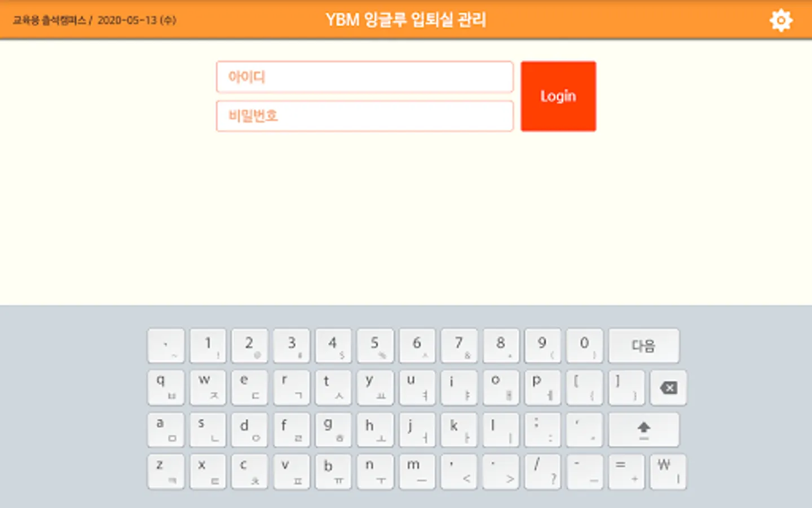Tap the v key
Screen dimensions: 812x508
click(292, 472)
